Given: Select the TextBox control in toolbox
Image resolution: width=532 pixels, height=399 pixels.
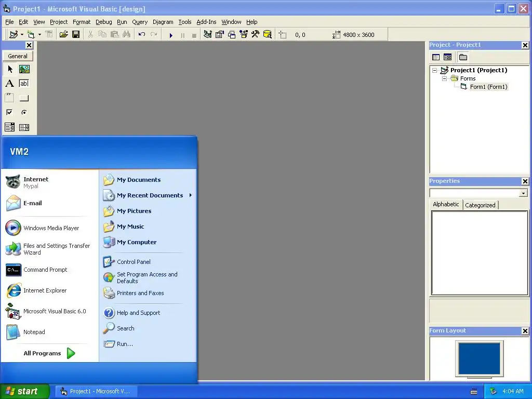Looking at the screenshot, I should click(x=24, y=84).
